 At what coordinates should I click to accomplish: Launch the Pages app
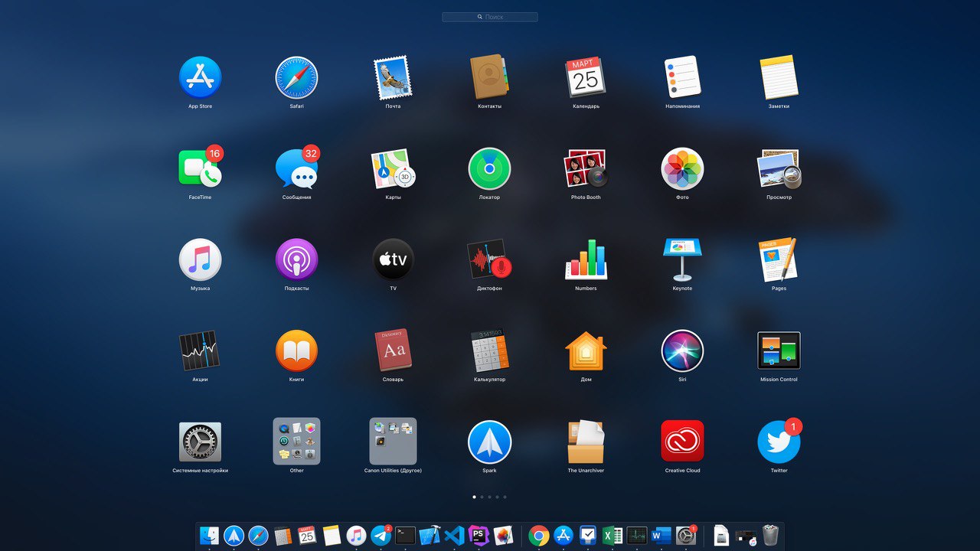tap(779, 259)
